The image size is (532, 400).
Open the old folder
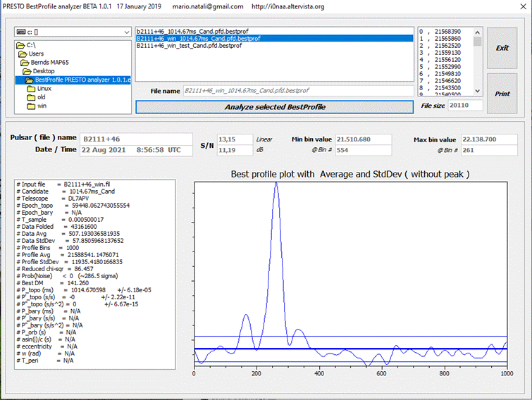[36, 97]
